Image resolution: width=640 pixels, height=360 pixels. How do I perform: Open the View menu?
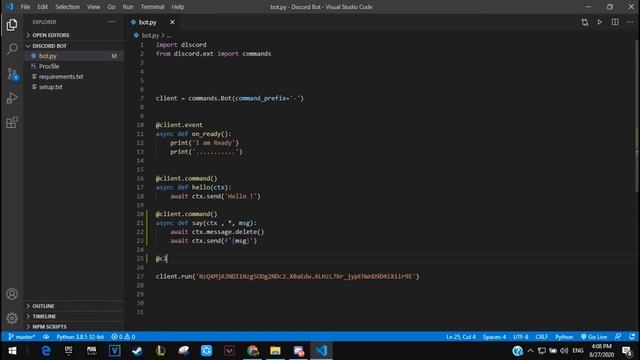(93, 7)
